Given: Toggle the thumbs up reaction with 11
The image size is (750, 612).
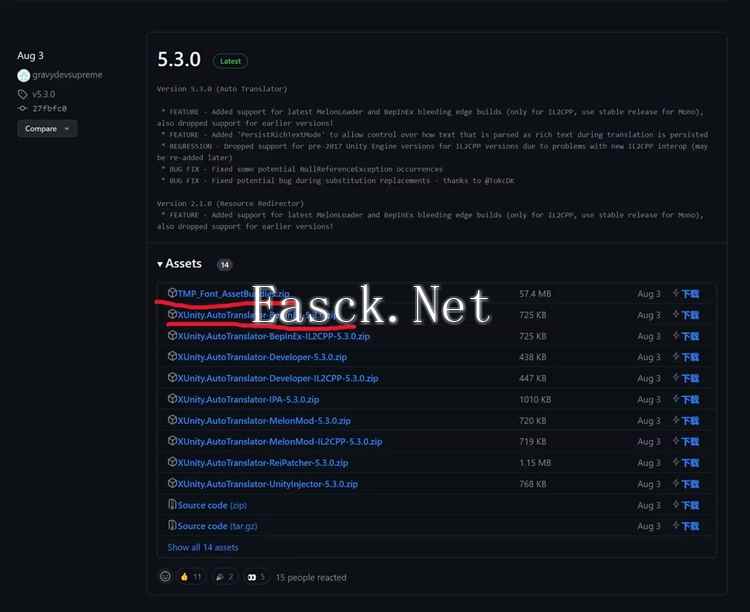Looking at the screenshot, I should [x=190, y=577].
